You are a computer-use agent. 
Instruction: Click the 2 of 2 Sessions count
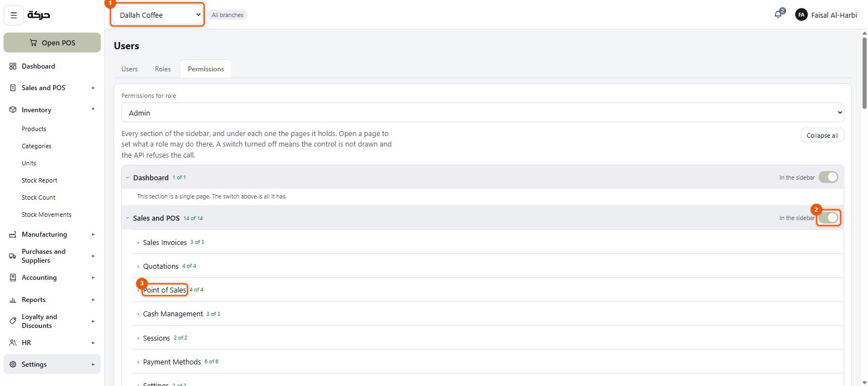click(180, 338)
